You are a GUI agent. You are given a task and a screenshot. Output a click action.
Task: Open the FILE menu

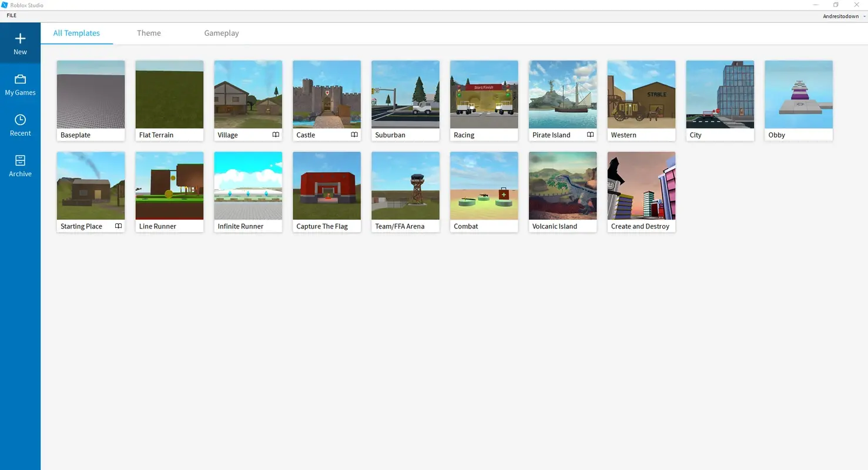coord(11,15)
